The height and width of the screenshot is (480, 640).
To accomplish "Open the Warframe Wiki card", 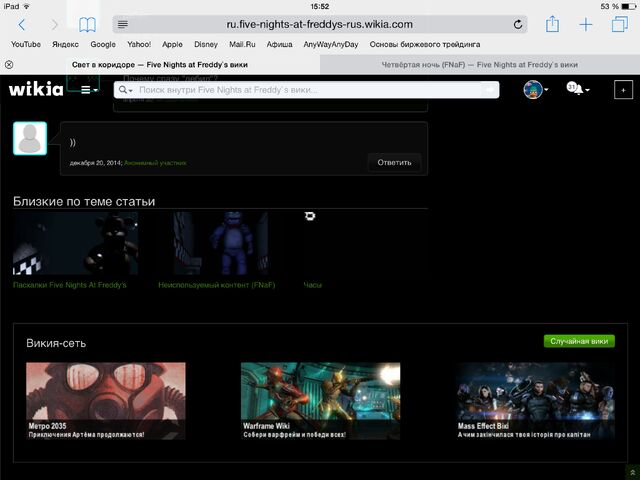I will (320, 401).
